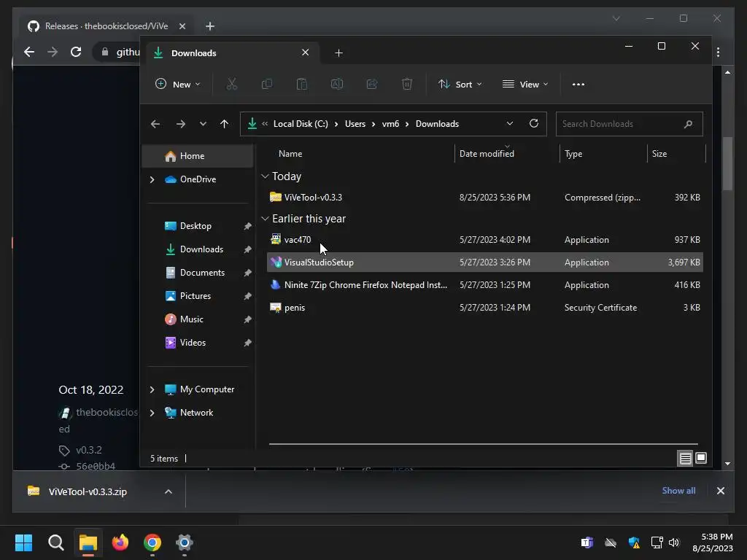Go back in Chrome browser
This screenshot has height=560, width=747.
(29, 52)
